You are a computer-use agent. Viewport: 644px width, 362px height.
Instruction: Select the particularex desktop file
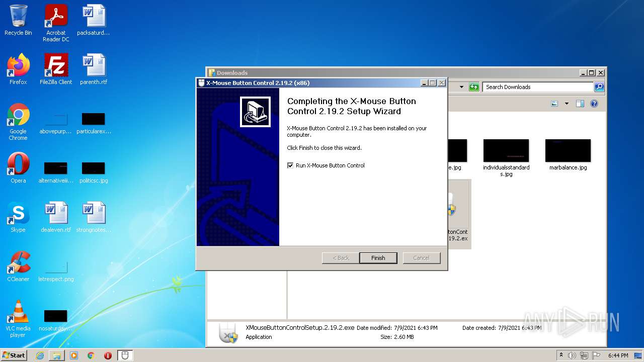click(94, 123)
